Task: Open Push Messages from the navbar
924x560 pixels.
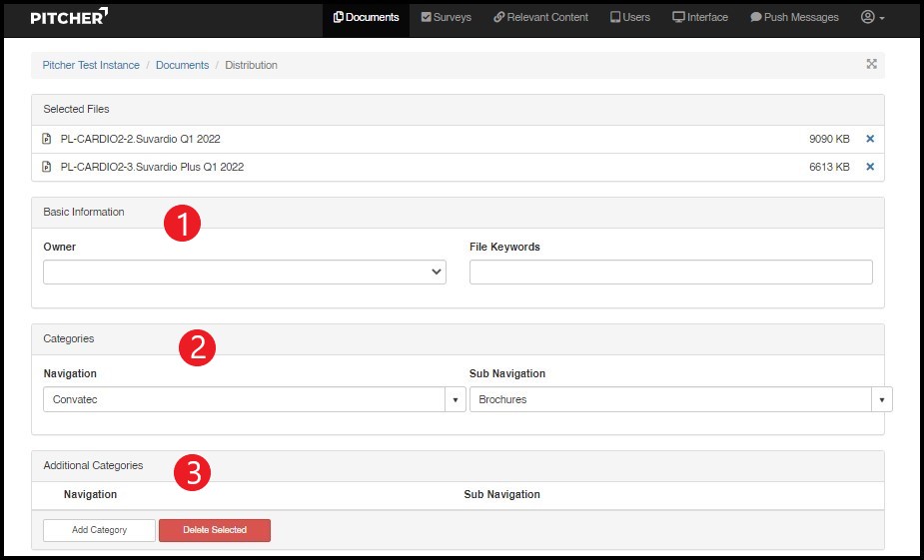Action: click(x=794, y=17)
